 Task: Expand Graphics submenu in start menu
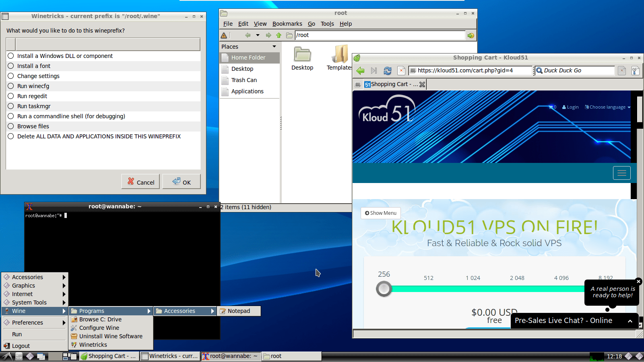(x=35, y=286)
